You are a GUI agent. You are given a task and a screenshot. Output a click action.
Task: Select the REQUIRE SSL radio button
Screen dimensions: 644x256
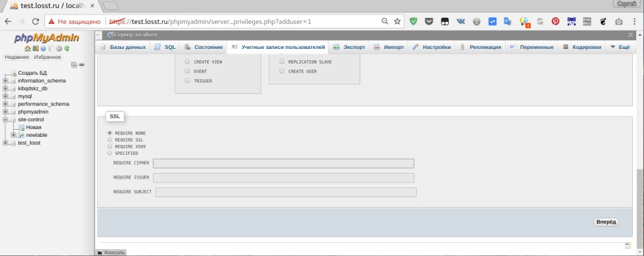coord(110,140)
